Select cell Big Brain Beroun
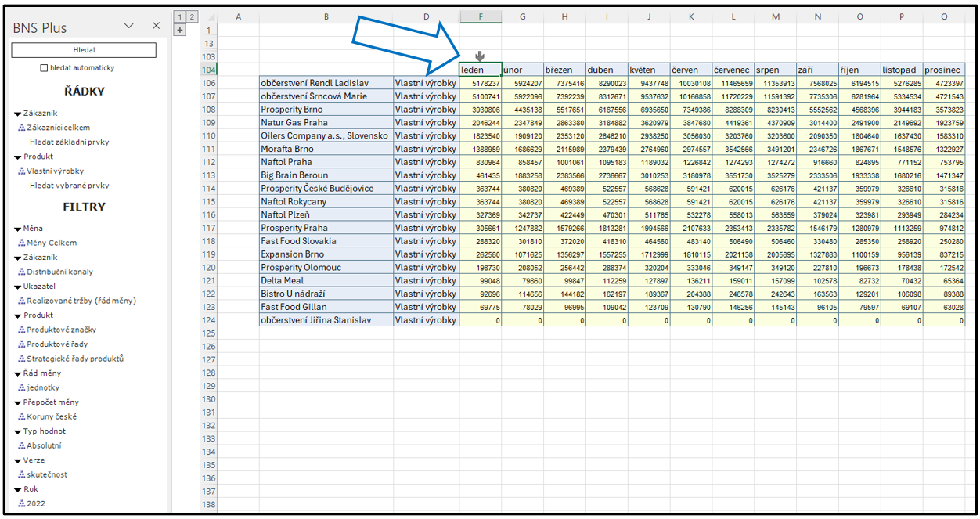Screen dimensions: 980x519 tap(326, 175)
